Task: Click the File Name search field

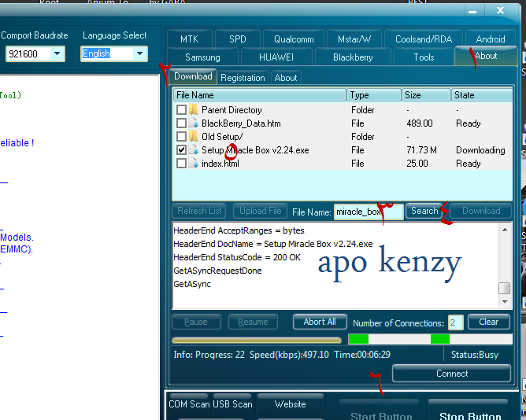Action: [369, 212]
